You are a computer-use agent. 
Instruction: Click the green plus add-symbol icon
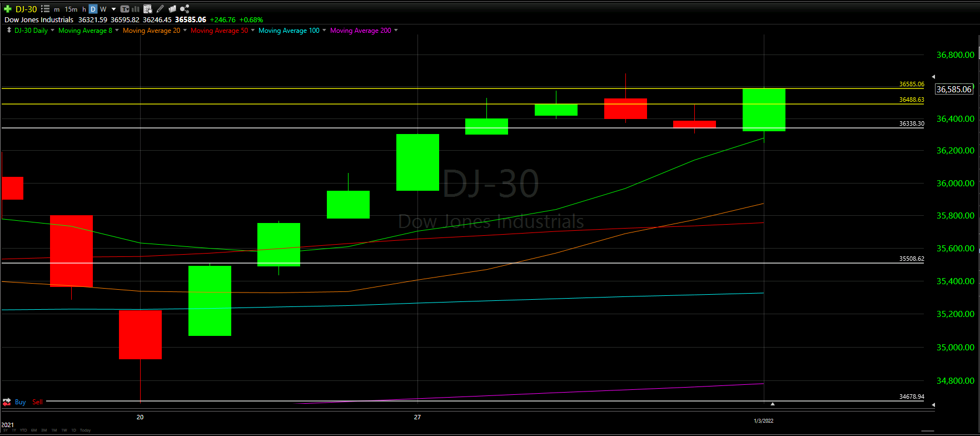coord(8,9)
